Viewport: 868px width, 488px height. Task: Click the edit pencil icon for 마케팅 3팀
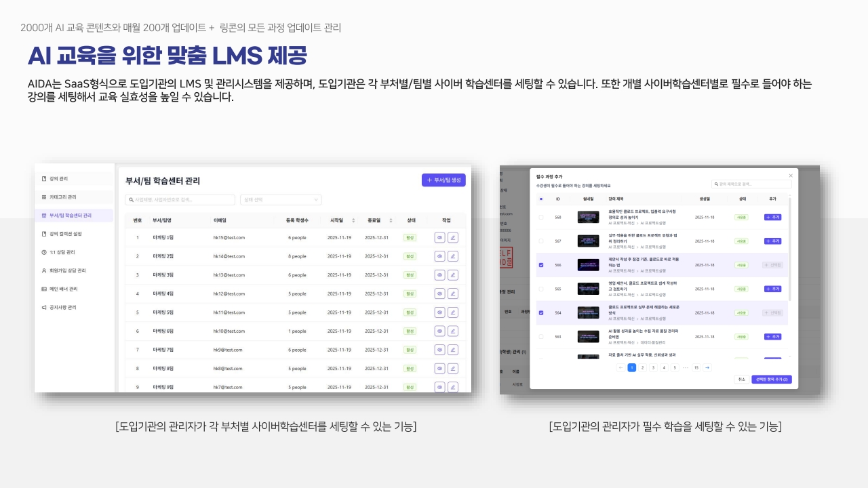(x=453, y=275)
